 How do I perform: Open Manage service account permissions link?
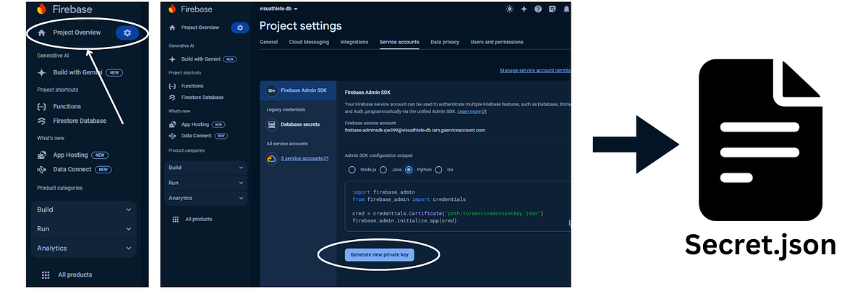coord(535,71)
